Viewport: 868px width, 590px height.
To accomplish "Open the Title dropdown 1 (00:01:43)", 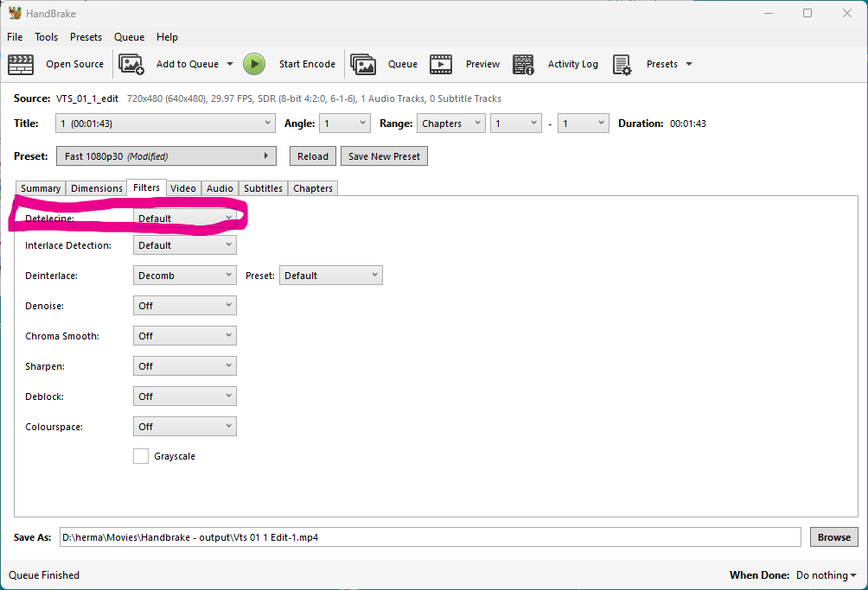I will [165, 124].
